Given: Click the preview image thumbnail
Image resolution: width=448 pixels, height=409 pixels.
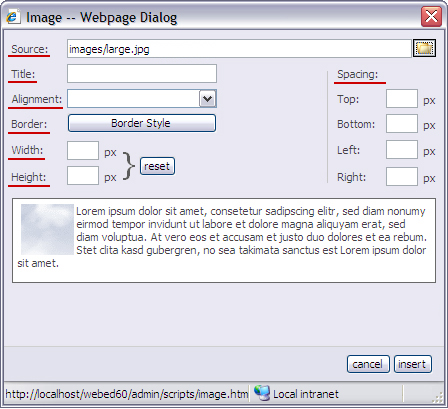Looking at the screenshot, I should coord(47,229).
